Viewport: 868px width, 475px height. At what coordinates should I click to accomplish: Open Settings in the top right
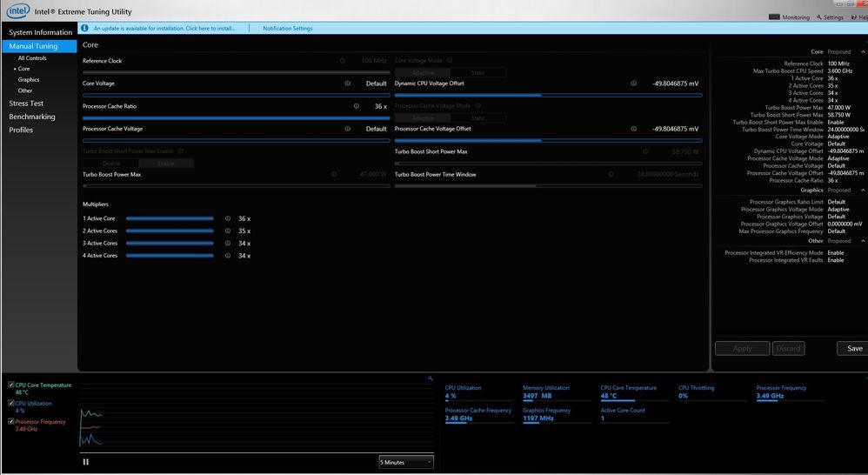tap(830, 17)
